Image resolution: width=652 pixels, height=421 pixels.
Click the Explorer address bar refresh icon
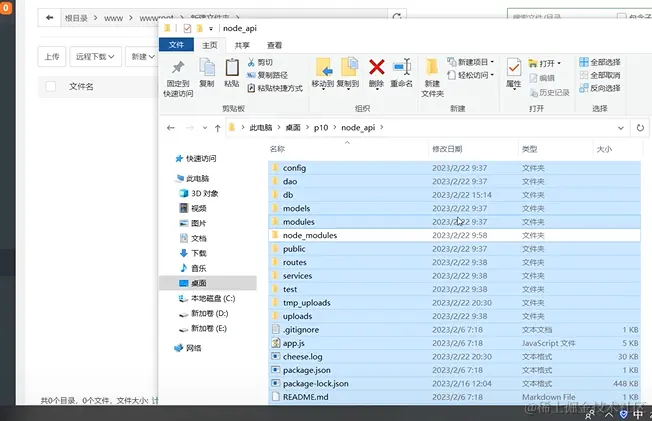point(640,128)
